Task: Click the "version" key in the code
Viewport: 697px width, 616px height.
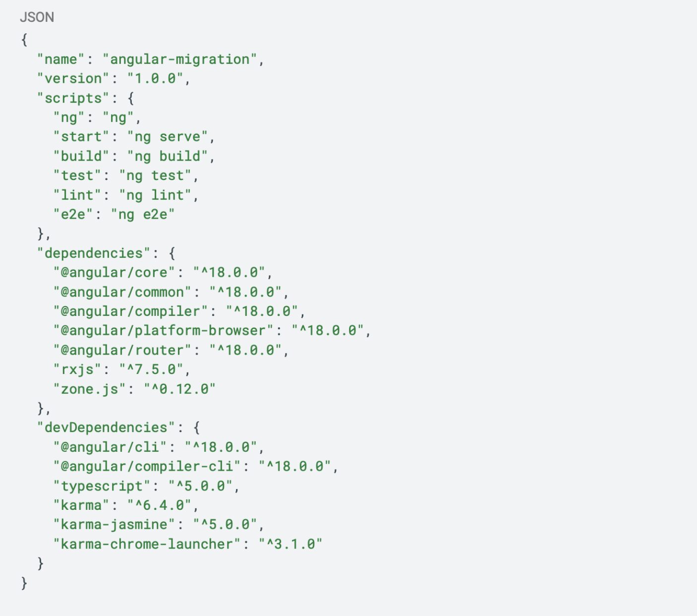Action: [73, 79]
